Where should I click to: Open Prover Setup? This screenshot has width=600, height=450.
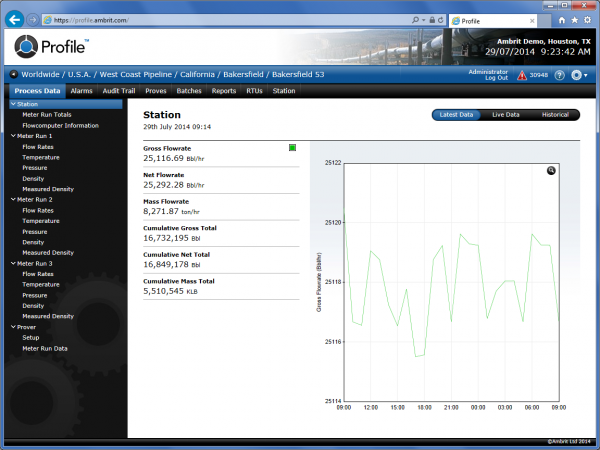[x=31, y=338]
